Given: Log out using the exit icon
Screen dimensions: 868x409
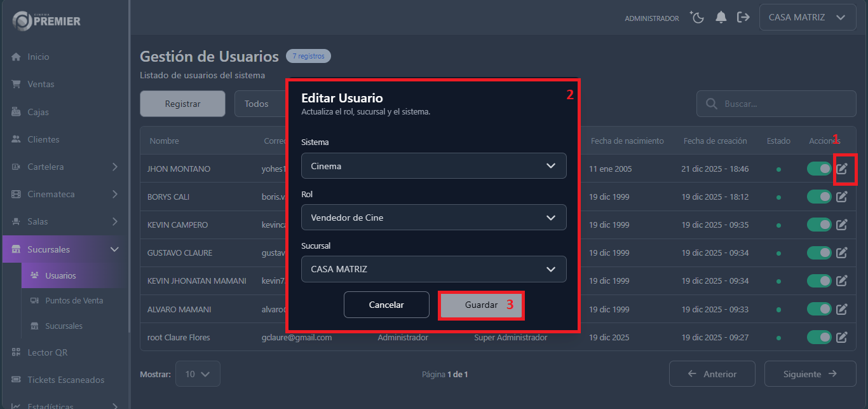Looking at the screenshot, I should coord(743,17).
